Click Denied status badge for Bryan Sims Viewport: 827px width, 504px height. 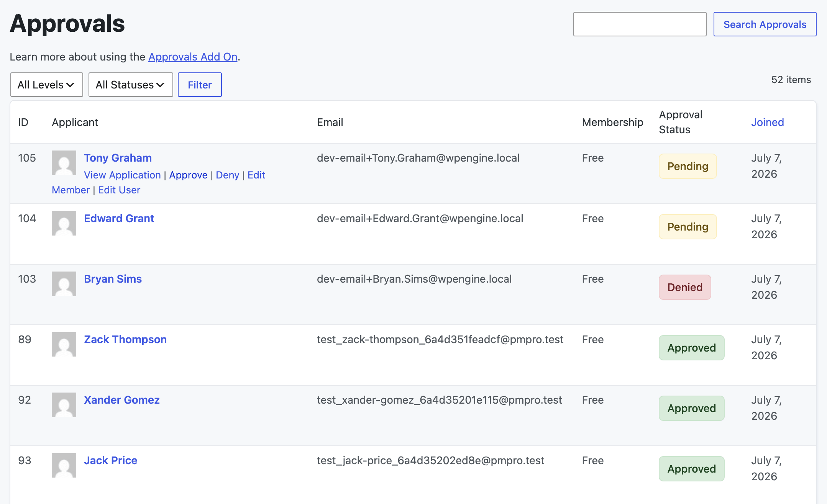coord(685,287)
